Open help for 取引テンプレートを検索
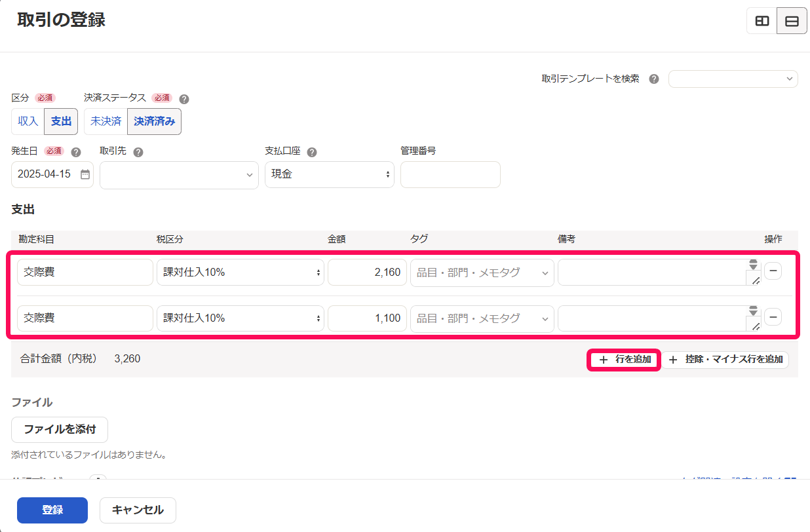 pos(653,79)
